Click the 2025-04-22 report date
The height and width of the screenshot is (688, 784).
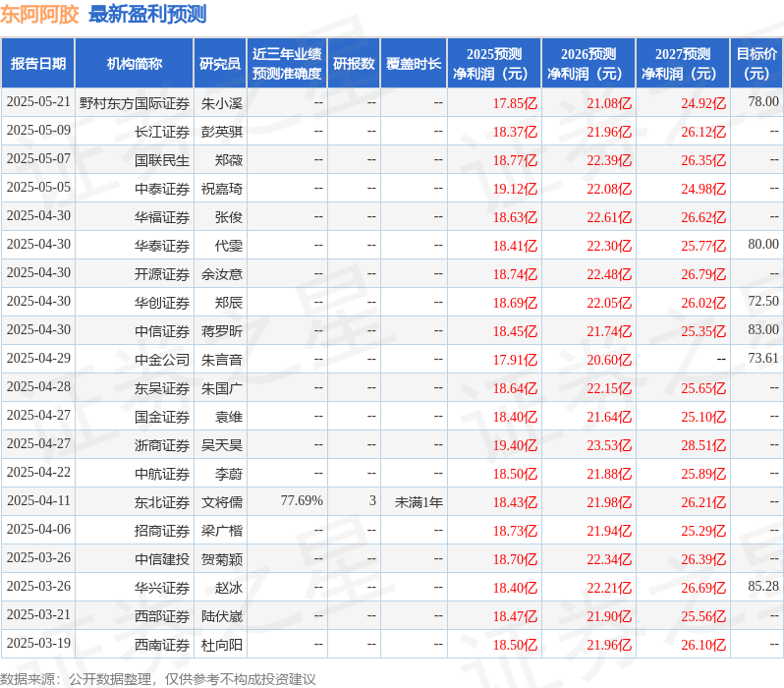click(x=38, y=473)
